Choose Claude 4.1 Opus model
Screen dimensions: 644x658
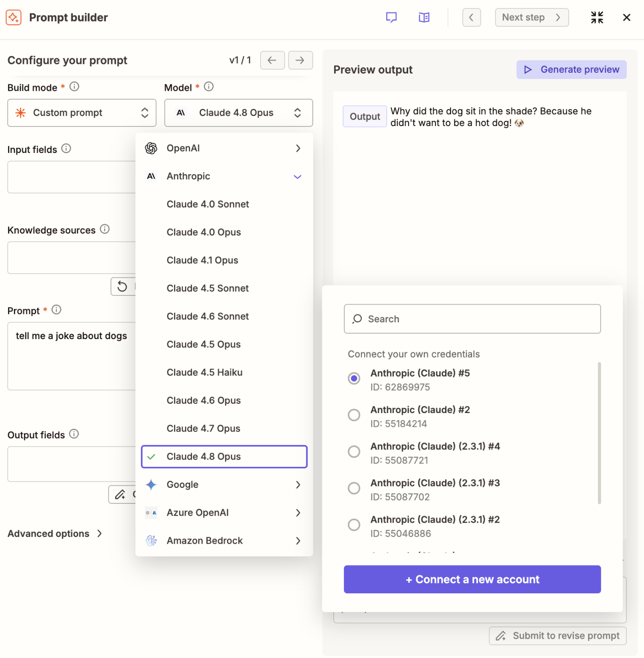pyautogui.click(x=224, y=261)
